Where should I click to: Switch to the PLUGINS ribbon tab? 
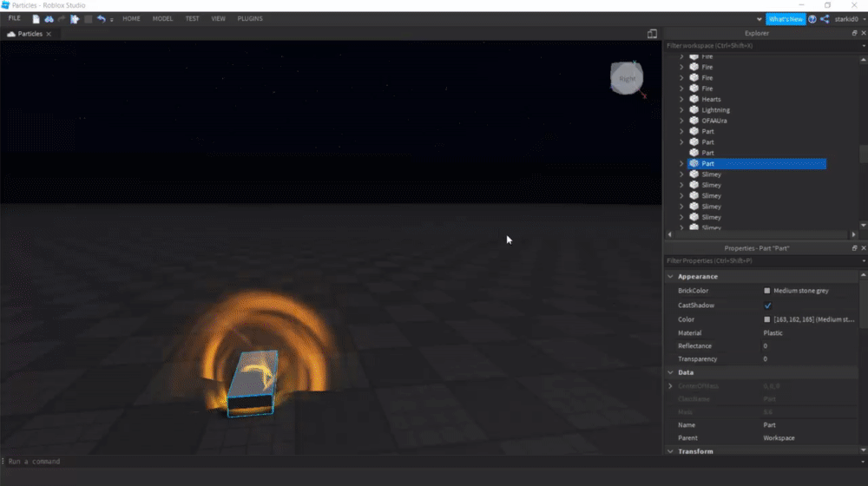click(x=250, y=18)
